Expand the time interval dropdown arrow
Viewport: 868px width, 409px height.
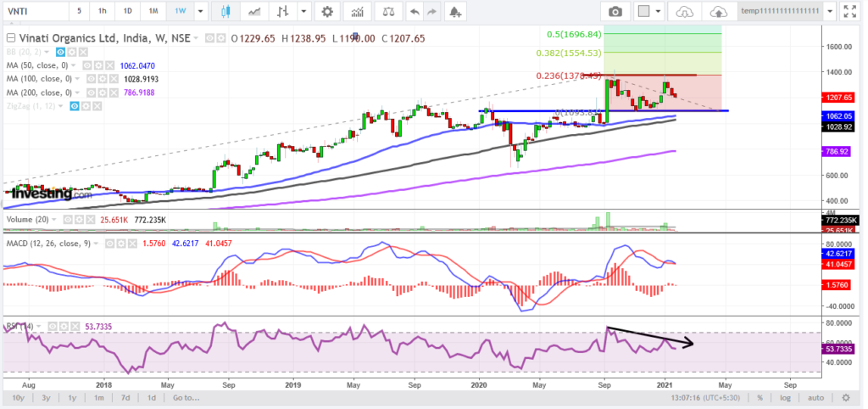coord(200,11)
